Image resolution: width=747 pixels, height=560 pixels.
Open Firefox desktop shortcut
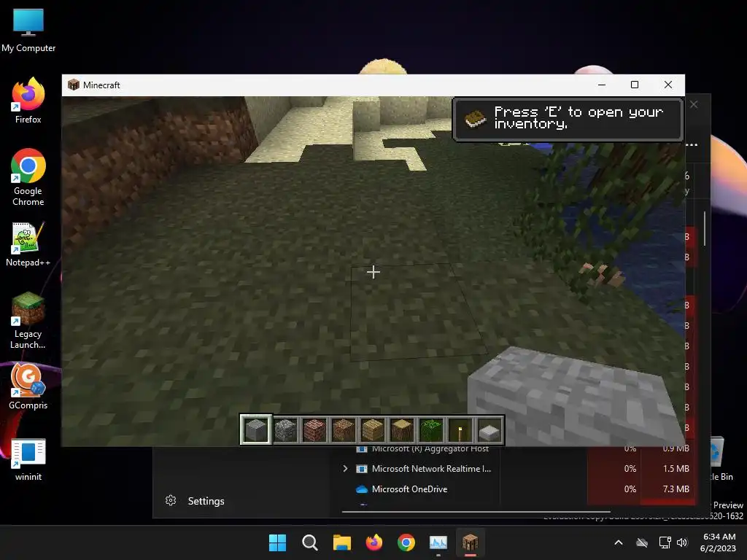coord(28,101)
